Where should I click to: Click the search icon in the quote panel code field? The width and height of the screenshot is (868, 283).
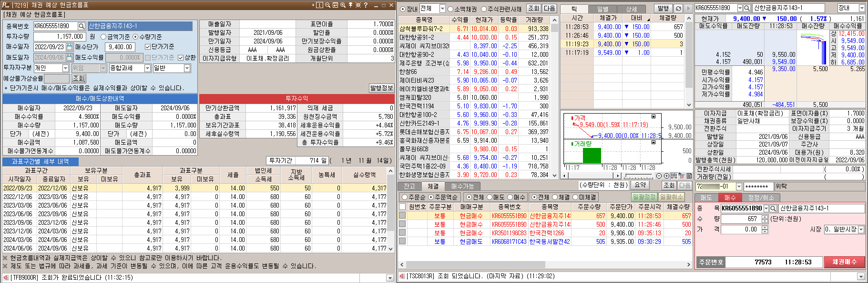pyautogui.click(x=747, y=8)
